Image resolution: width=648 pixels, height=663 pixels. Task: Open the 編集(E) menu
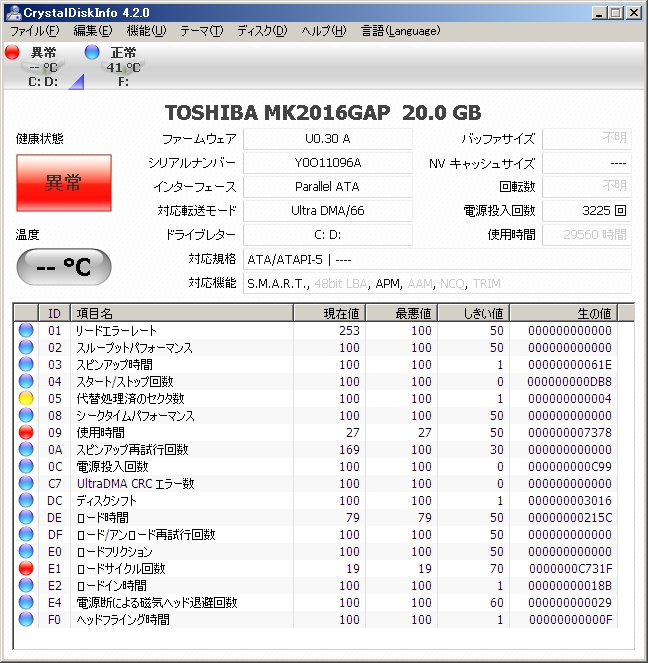93,31
